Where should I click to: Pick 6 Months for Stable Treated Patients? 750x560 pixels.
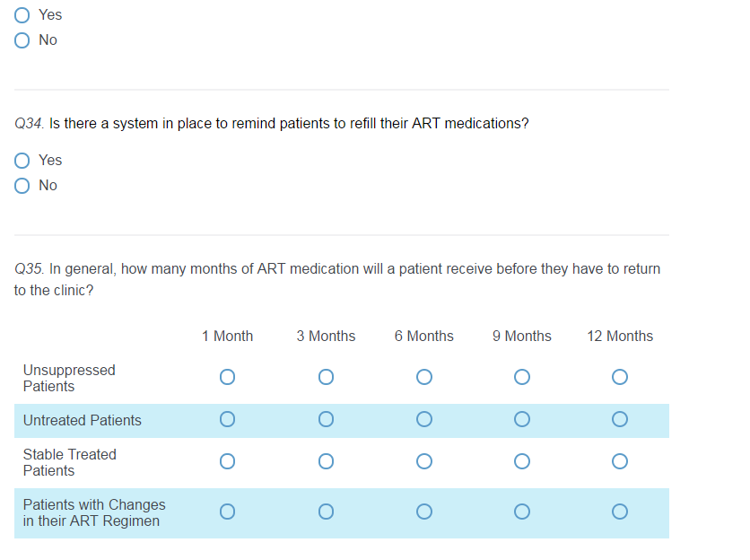[424, 461]
